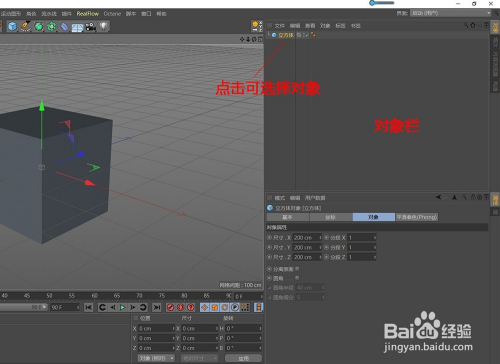500x364 pixels.
Task: Toggle Parameter keyframe recording
Action: click(x=235, y=307)
